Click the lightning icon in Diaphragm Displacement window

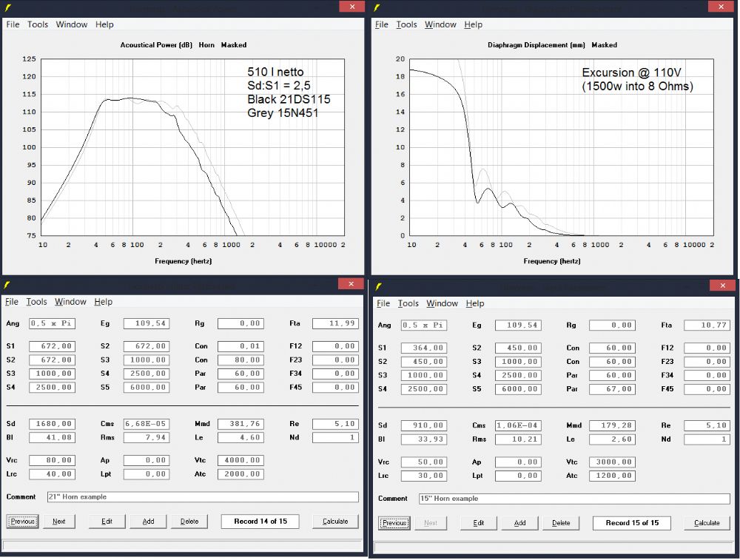[377, 7]
